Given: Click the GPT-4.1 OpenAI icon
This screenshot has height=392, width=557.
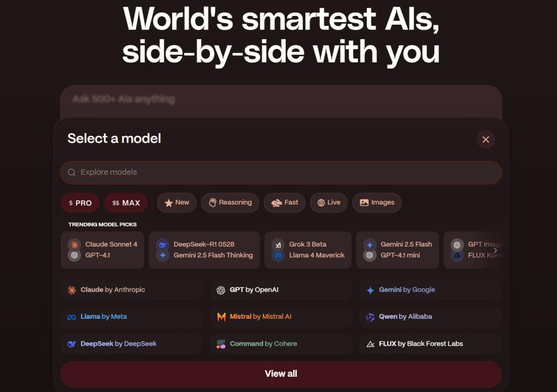Looking at the screenshot, I should click(x=74, y=255).
